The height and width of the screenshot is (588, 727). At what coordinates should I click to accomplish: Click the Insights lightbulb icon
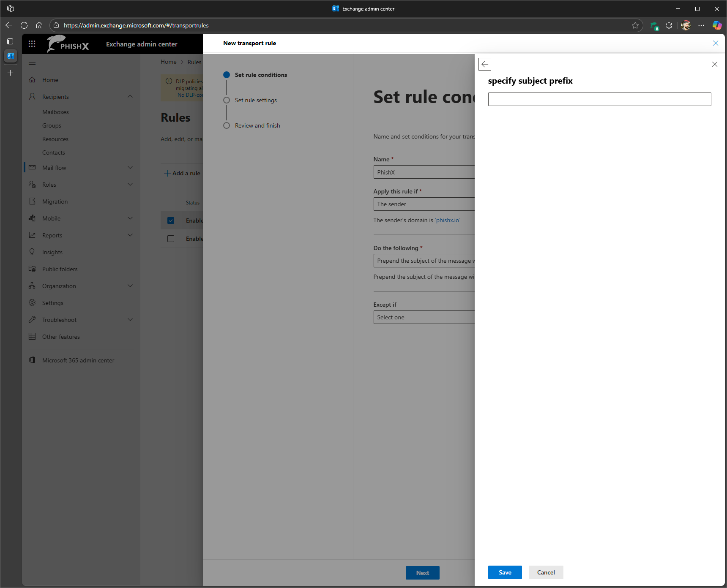tap(32, 252)
